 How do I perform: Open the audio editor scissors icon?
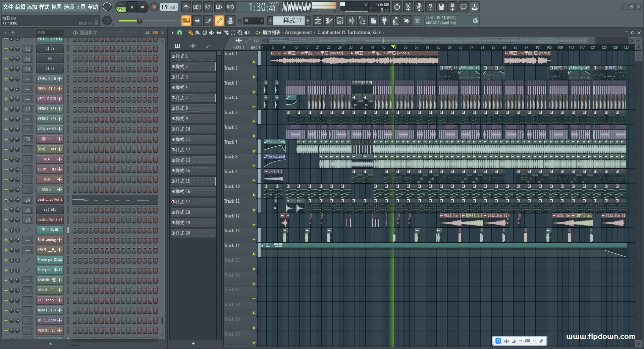click(408, 7)
